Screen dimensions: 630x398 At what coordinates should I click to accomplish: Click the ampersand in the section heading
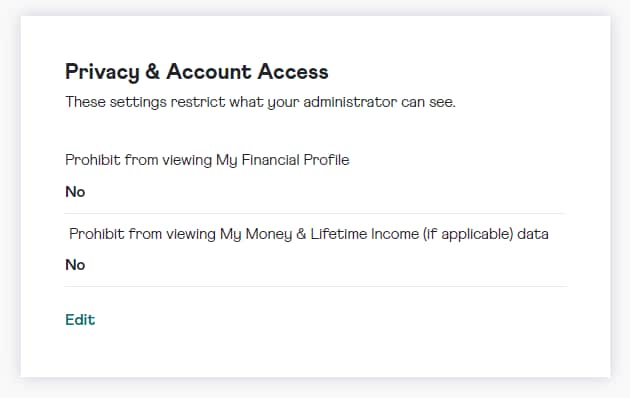pyautogui.click(x=153, y=72)
